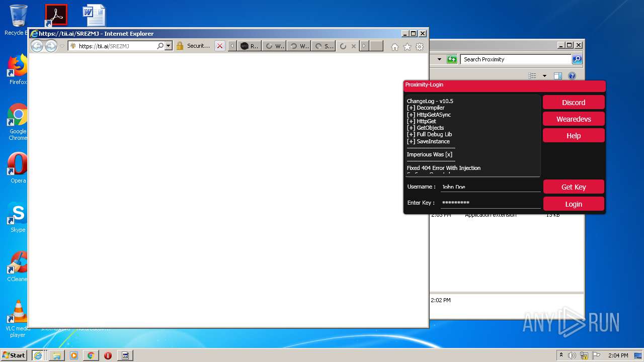
Task: Click Opera taskbar icon
Action: coord(108,355)
